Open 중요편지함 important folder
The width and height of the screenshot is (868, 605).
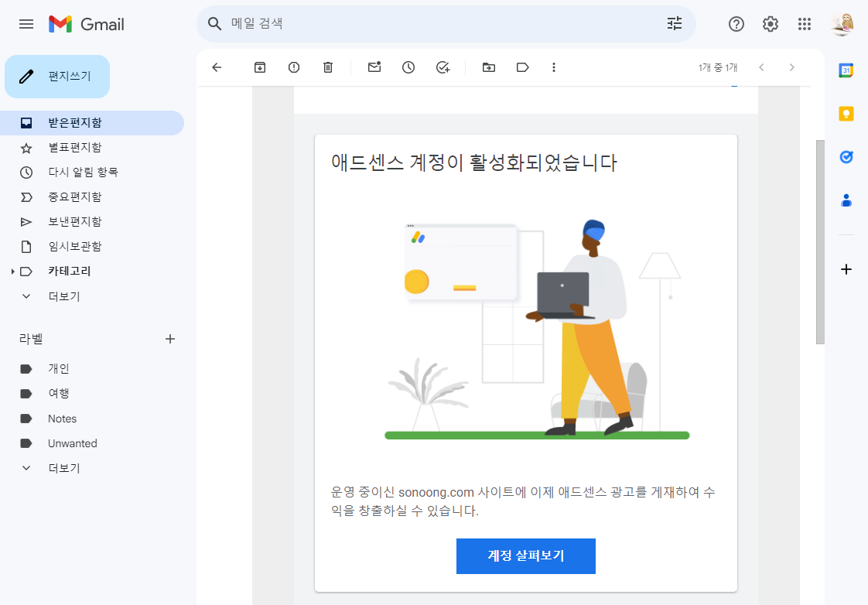click(x=92, y=197)
